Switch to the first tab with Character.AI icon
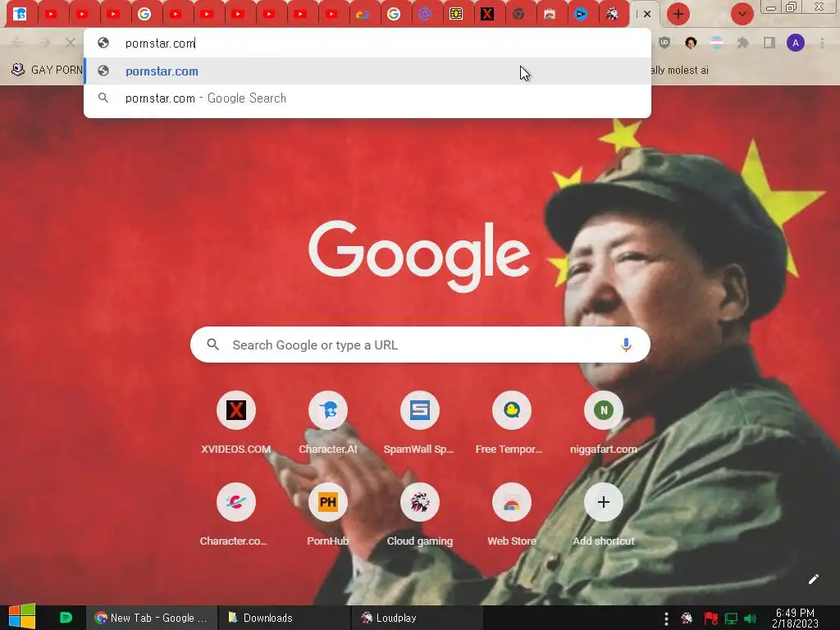Viewport: 840px width, 630px height. pyautogui.click(x=20, y=14)
